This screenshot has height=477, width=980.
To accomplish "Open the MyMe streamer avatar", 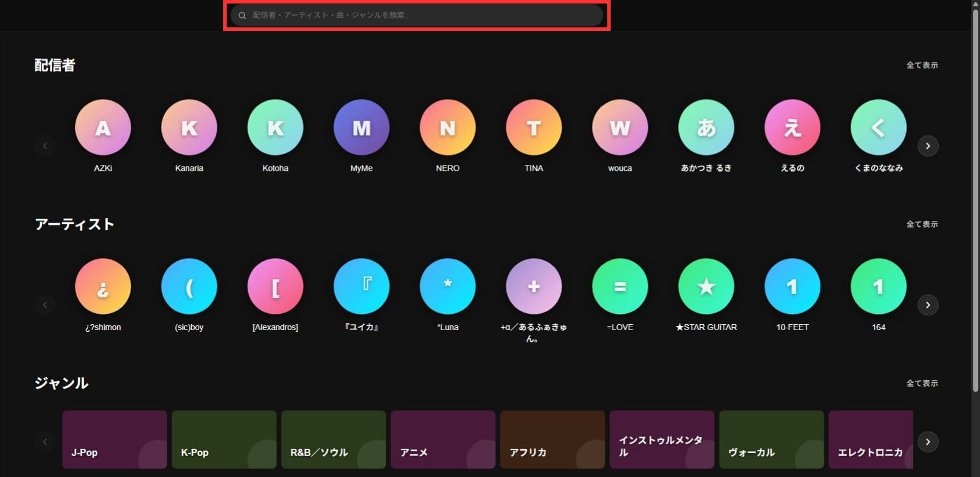I will 361,128.
